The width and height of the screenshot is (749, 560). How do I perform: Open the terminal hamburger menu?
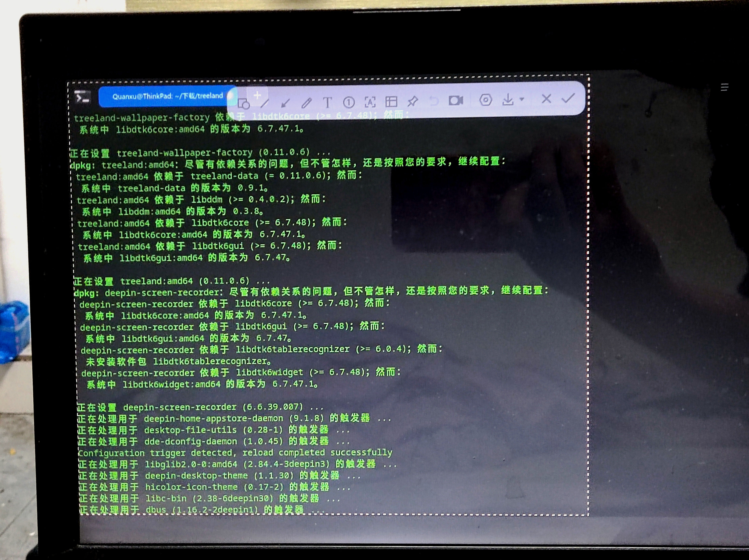pos(724,87)
